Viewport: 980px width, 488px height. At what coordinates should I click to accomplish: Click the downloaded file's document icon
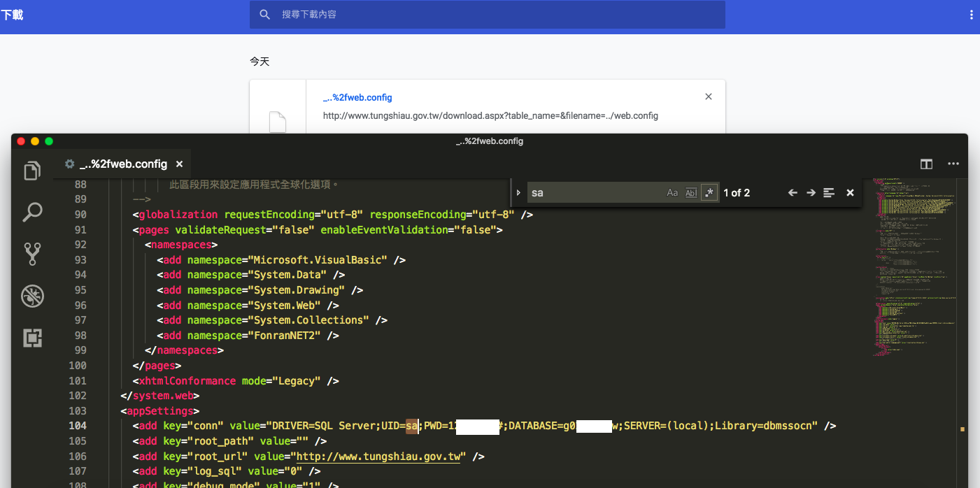[278, 122]
